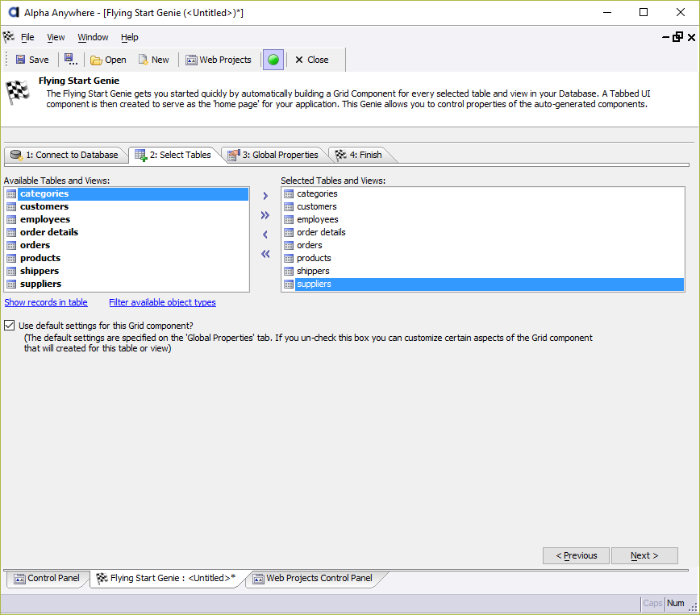Click the Next > button

644,555
